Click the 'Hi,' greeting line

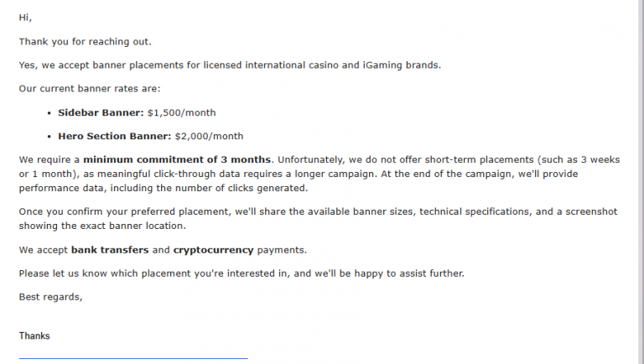click(x=25, y=18)
